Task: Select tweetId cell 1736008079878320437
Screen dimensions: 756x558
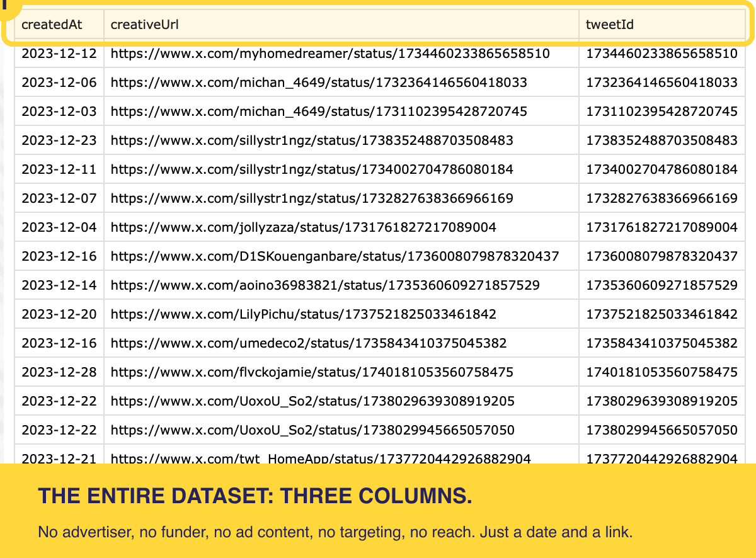Action: click(x=662, y=256)
